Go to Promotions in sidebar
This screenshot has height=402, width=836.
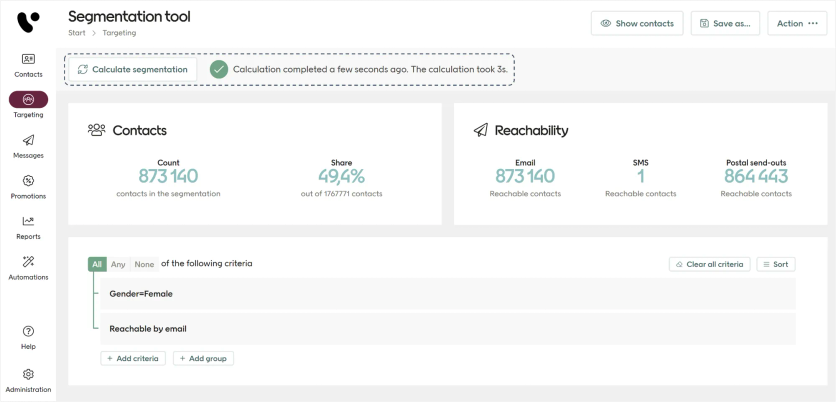pos(28,181)
